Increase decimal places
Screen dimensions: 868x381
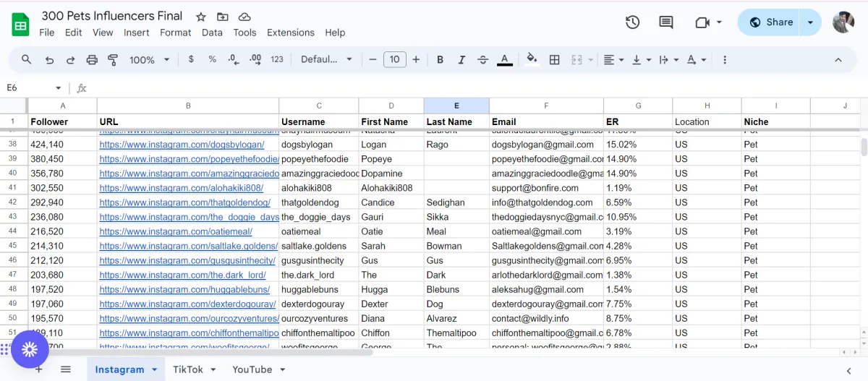[255, 59]
